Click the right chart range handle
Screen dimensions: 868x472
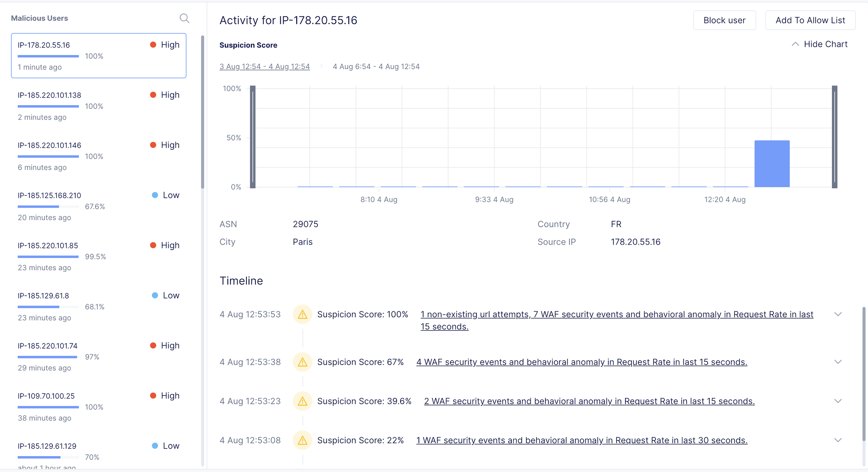[835, 137]
